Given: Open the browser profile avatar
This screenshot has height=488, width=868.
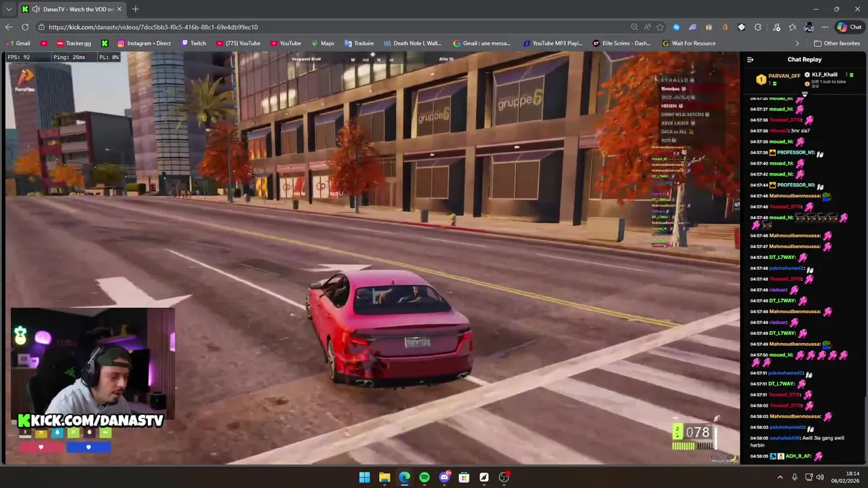Looking at the screenshot, I should coord(808,27).
